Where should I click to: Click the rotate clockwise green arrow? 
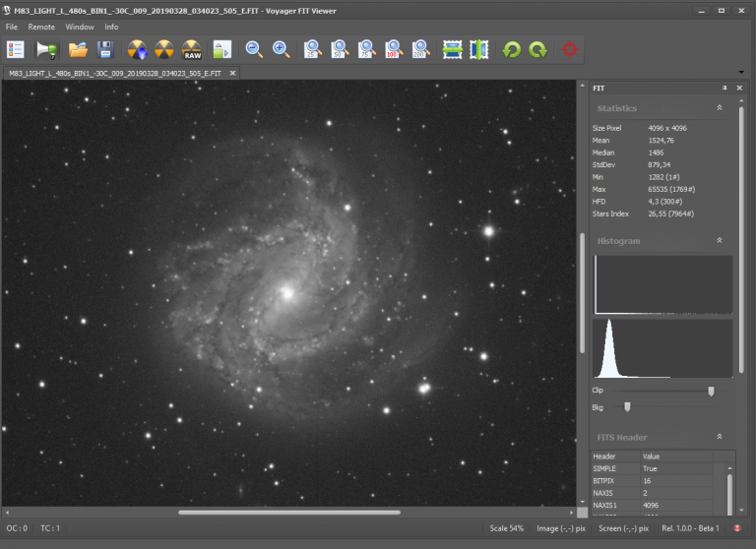[x=537, y=48]
